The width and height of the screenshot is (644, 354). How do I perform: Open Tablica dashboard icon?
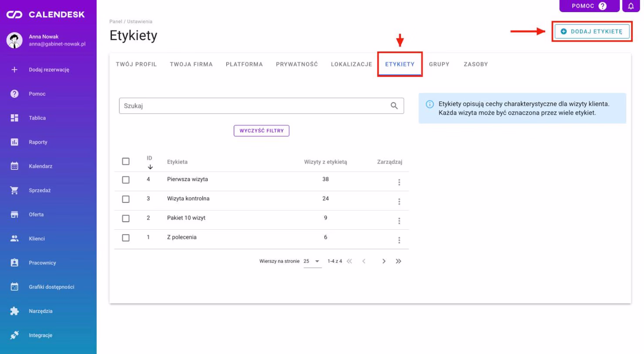pos(14,118)
